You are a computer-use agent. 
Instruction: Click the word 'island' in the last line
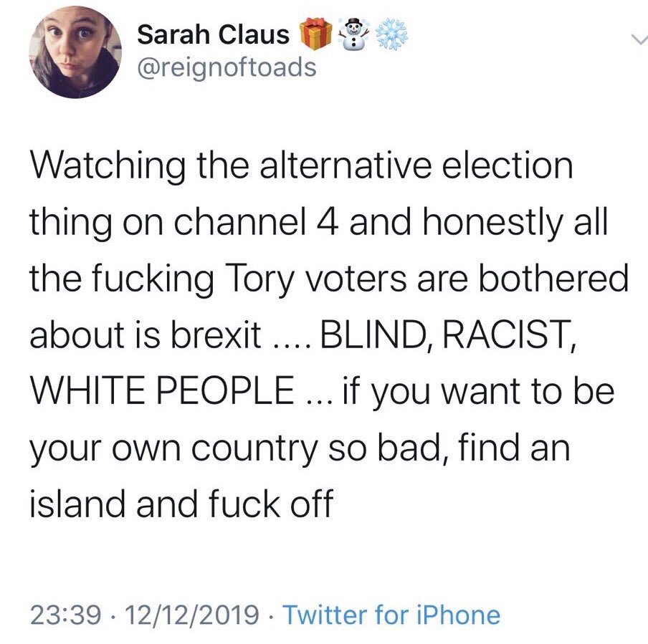pyautogui.click(x=77, y=503)
